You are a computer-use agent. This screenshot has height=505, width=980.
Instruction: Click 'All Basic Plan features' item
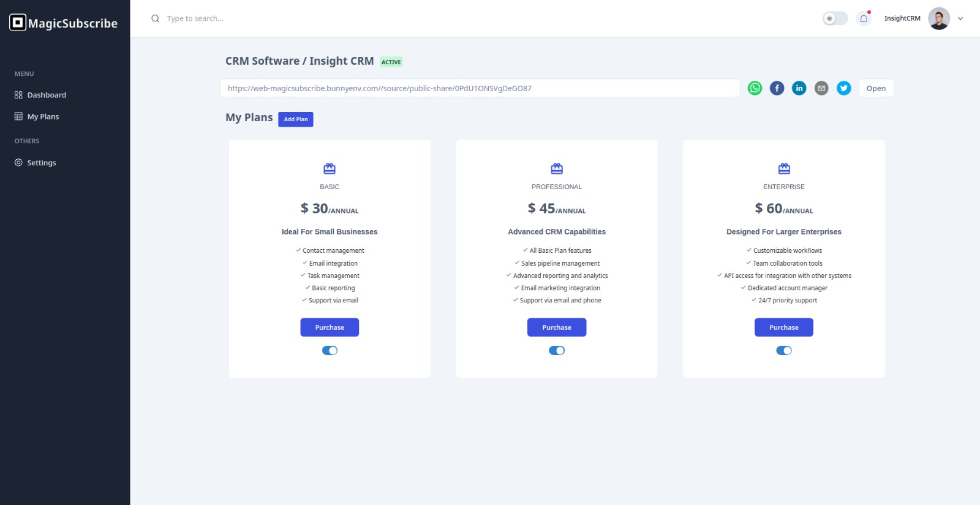[x=560, y=250]
